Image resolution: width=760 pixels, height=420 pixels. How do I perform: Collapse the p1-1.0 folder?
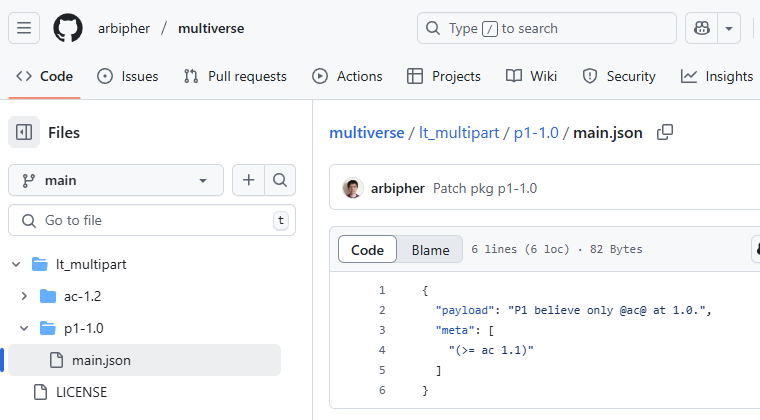pyautogui.click(x=25, y=328)
